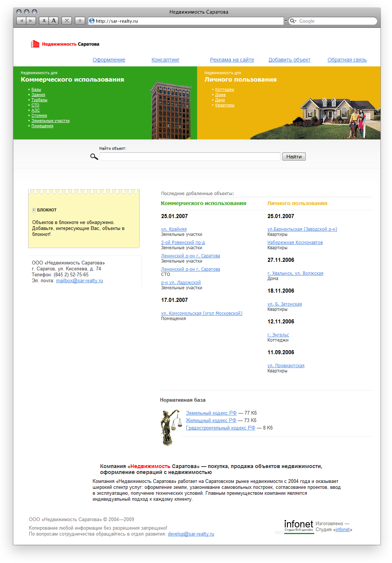Click the brick skyscraper image
This screenshot has width=392, height=563.
click(x=171, y=110)
